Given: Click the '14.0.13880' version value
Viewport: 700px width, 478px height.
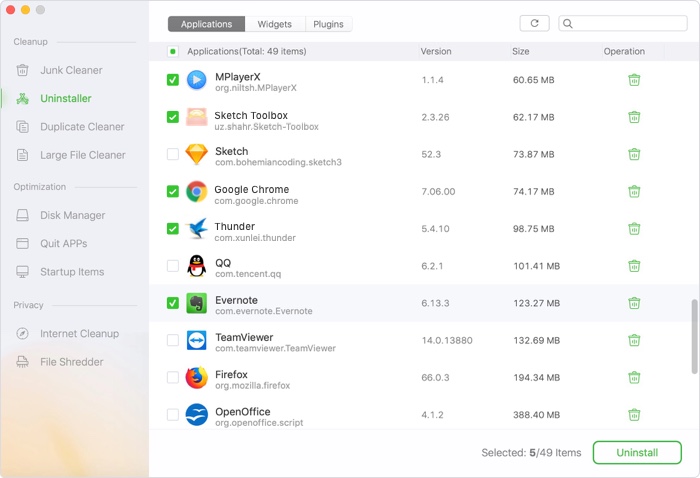Looking at the screenshot, I should coord(447,341).
